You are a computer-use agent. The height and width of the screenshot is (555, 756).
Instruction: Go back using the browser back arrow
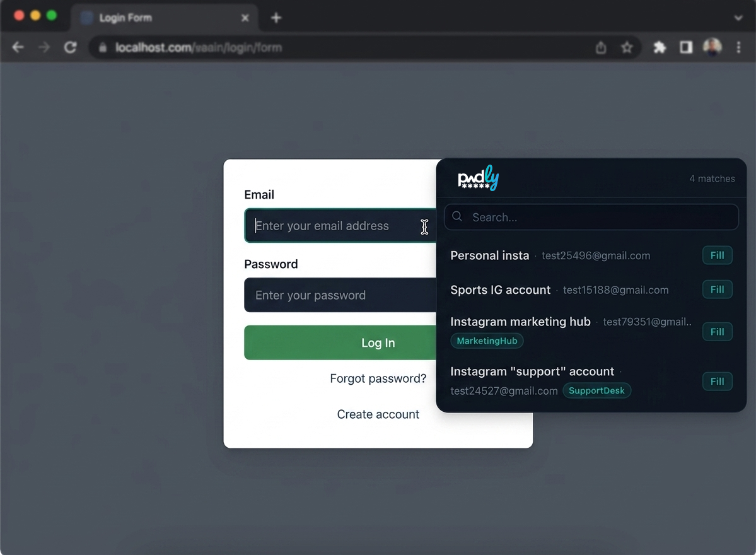pyautogui.click(x=18, y=47)
